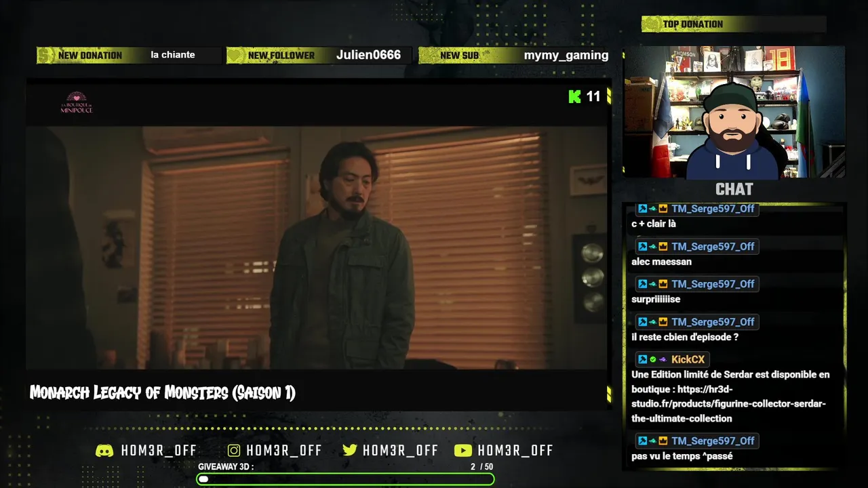Click the NEW SUB banner label
Screen dimensions: 868x488
tap(459, 56)
